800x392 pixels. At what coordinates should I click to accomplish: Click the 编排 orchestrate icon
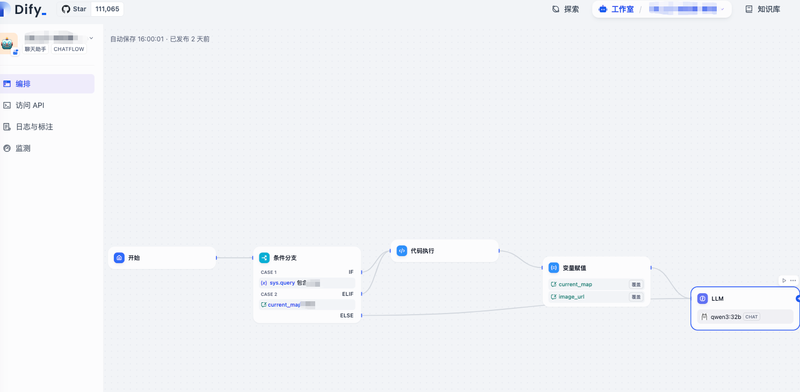(x=7, y=84)
